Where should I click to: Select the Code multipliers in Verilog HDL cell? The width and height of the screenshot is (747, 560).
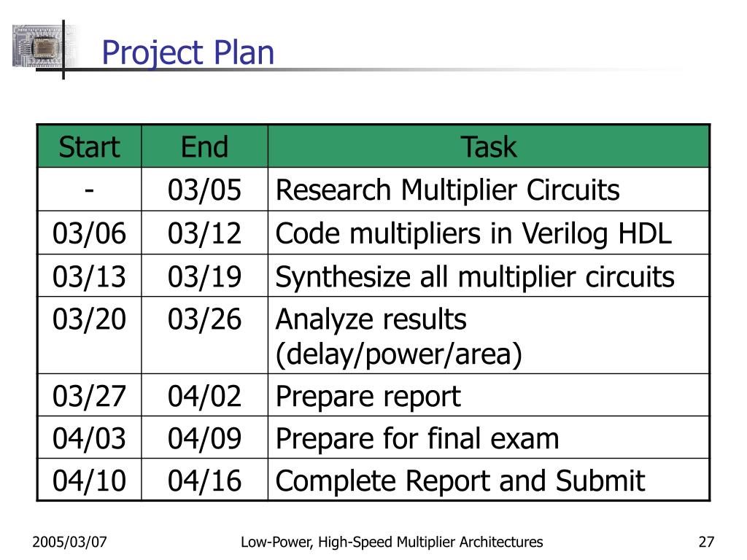point(489,233)
